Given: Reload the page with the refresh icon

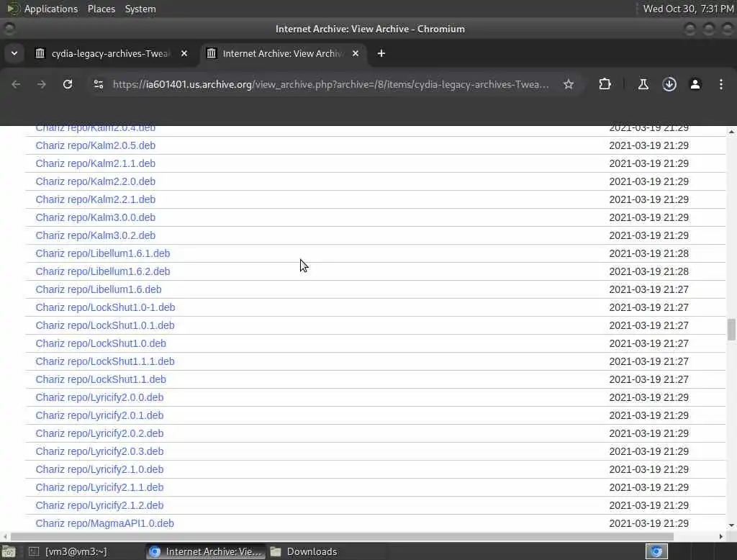Looking at the screenshot, I should click(68, 84).
